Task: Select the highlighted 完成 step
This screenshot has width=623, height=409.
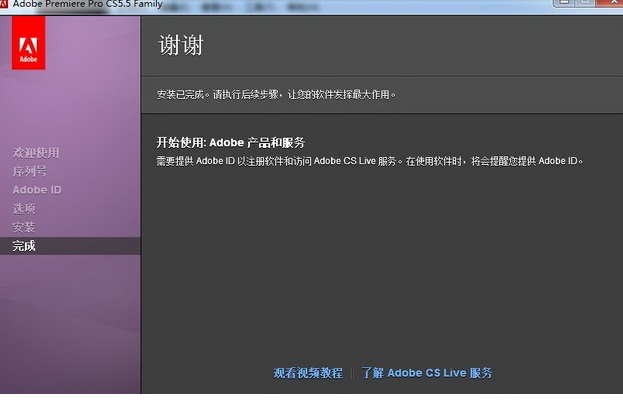Action: (70, 246)
